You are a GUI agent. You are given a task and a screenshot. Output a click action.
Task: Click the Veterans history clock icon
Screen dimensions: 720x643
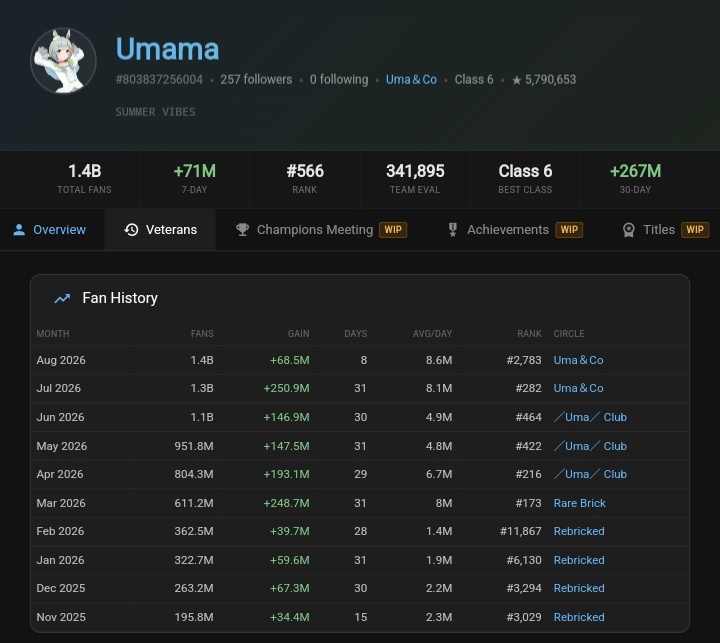pos(131,230)
